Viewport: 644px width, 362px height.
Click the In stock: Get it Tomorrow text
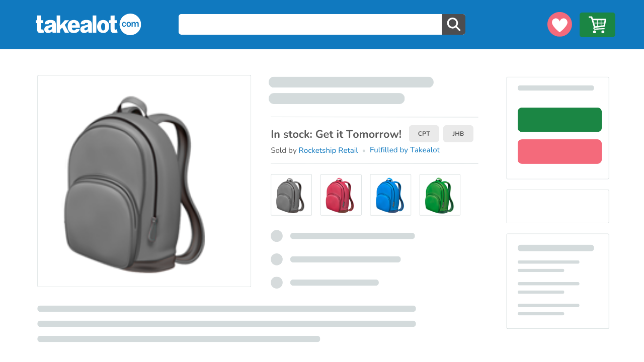click(336, 134)
